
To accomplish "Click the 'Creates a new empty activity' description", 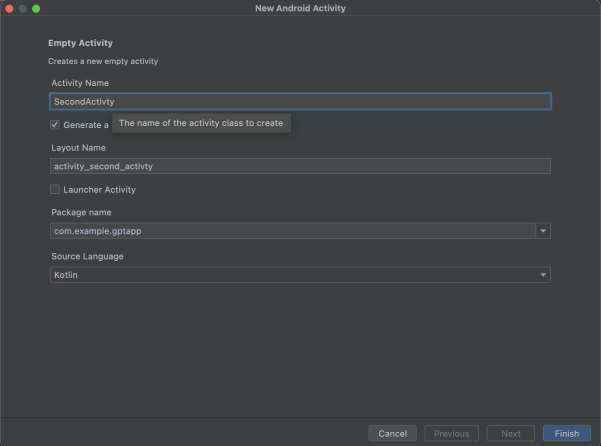I will coord(103,62).
